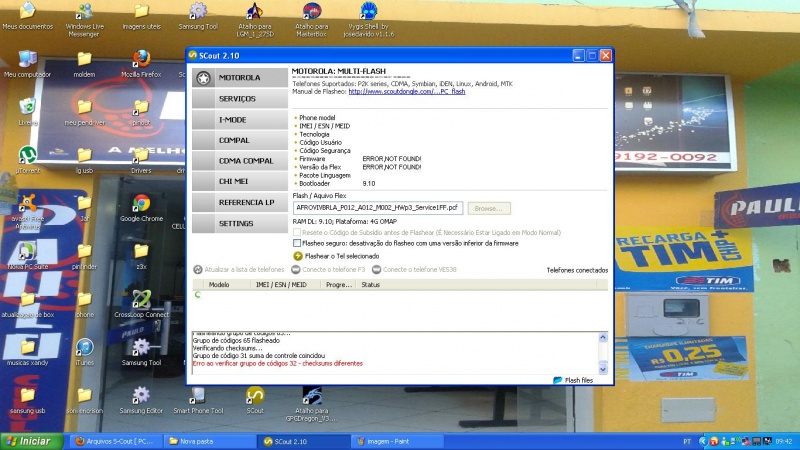Screen dimensions: 800x450
Task: Open the Windows Iniciar start button
Action: click(31, 441)
